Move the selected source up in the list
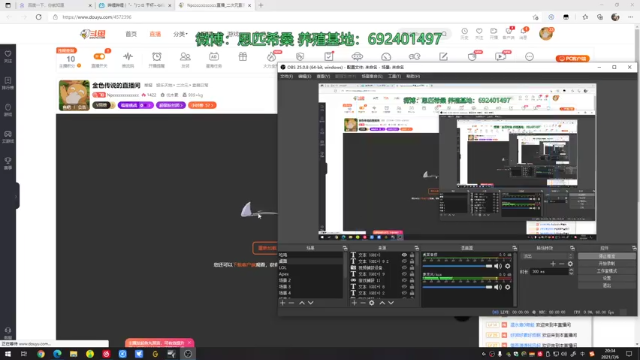Image resolution: width=640 pixels, height=360 pixels. [382, 303]
